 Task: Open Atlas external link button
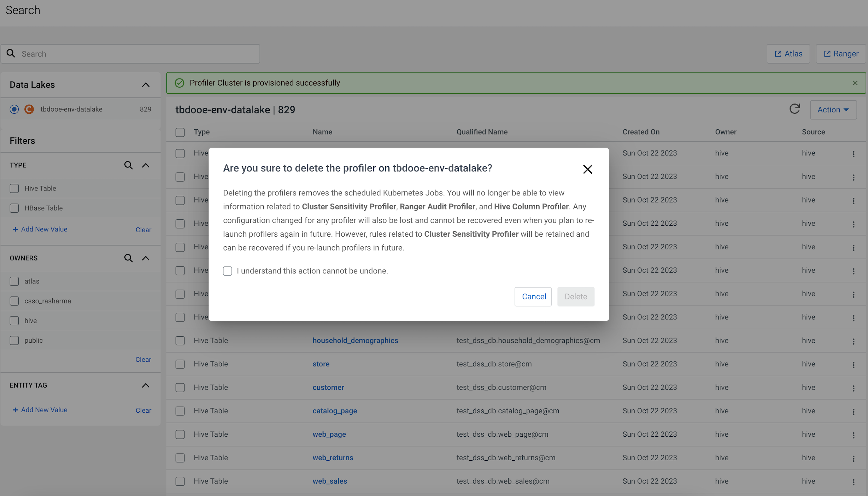788,54
